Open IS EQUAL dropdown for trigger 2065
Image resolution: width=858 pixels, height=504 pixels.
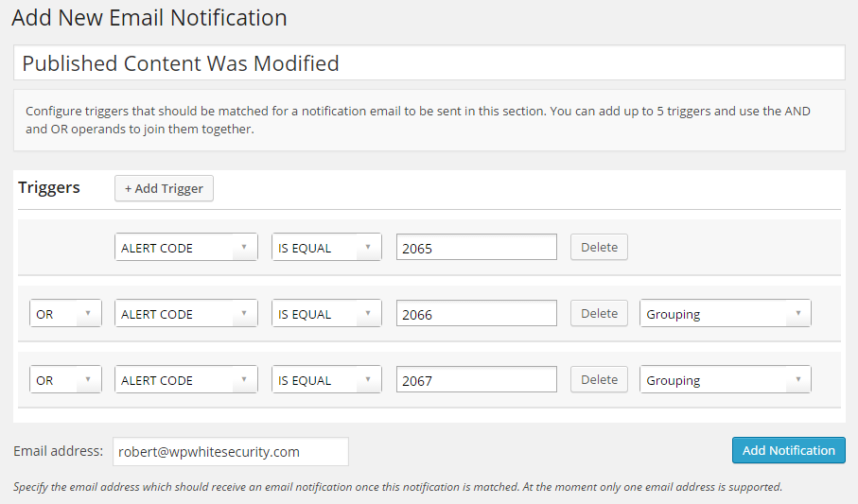(326, 248)
